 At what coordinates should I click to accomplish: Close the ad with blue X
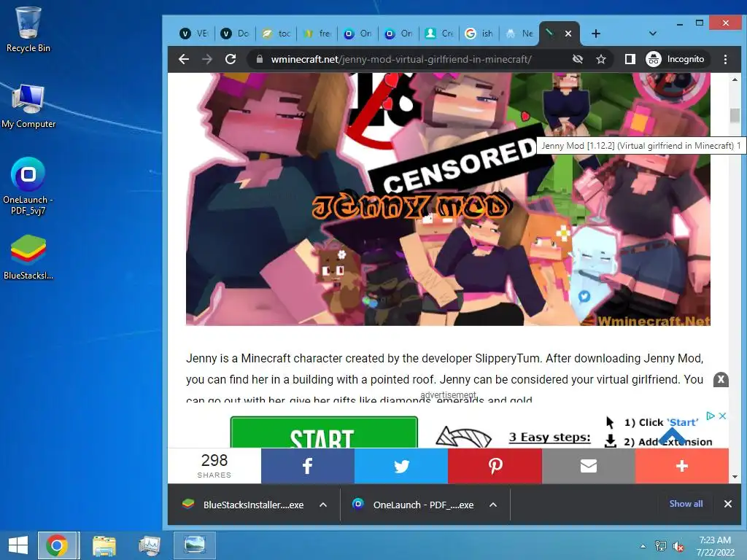click(722, 416)
